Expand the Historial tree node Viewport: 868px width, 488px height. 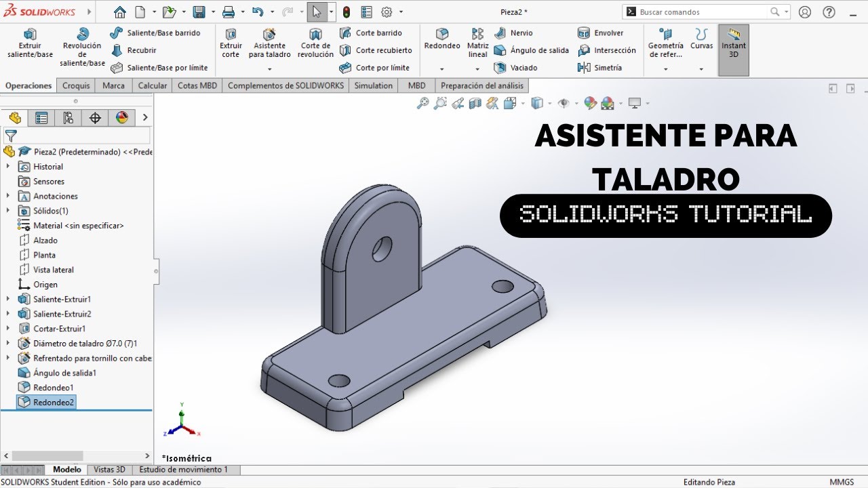tap(8, 166)
